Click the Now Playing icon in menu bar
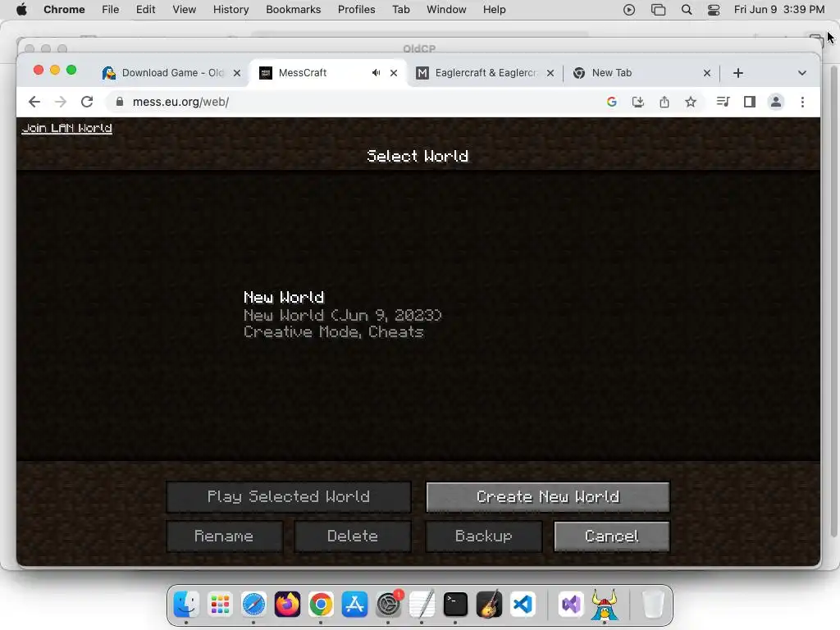840x630 pixels. click(629, 10)
